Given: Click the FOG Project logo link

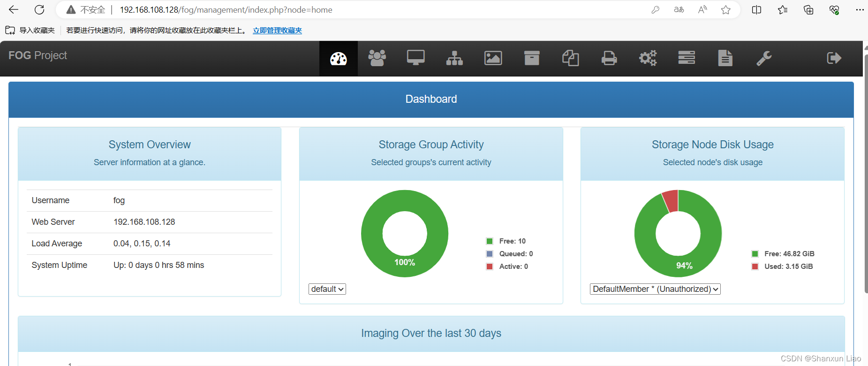Looking at the screenshot, I should [38, 55].
